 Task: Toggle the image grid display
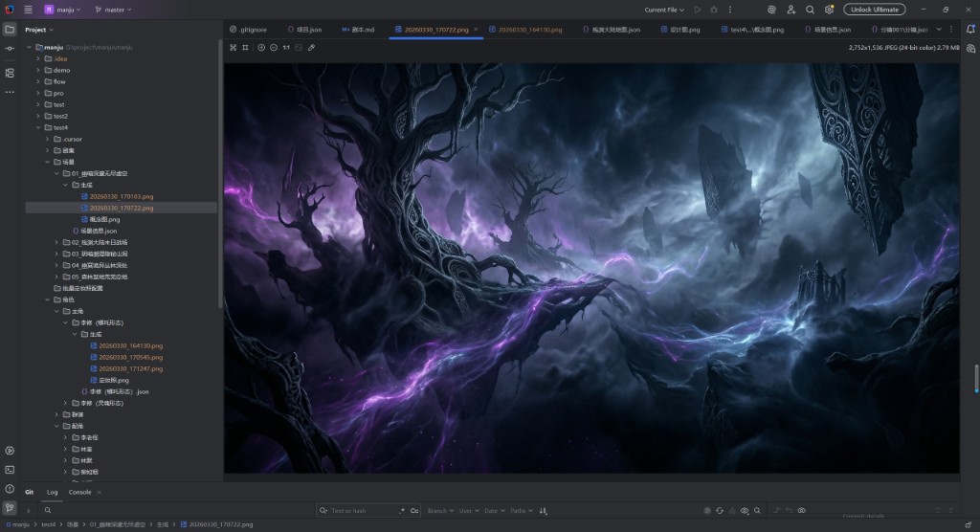(245, 47)
